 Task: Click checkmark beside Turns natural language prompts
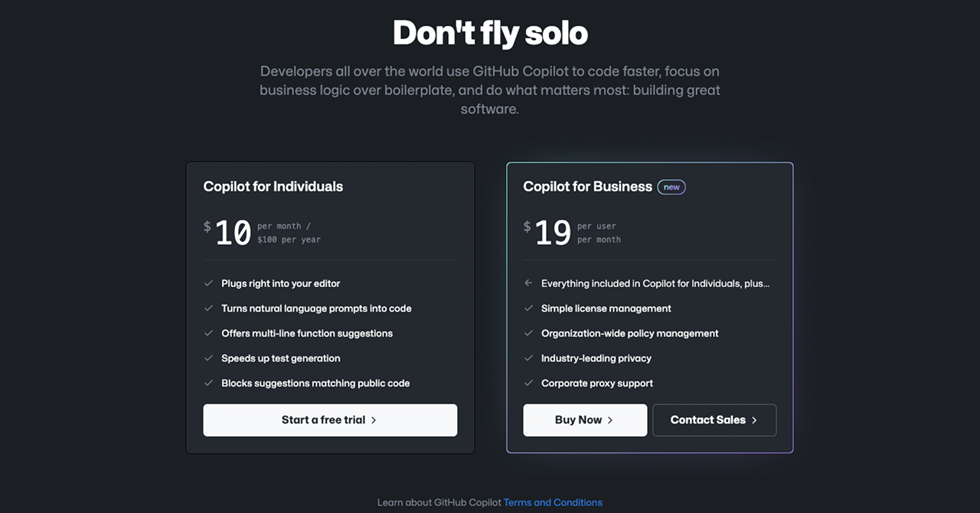[x=208, y=309]
